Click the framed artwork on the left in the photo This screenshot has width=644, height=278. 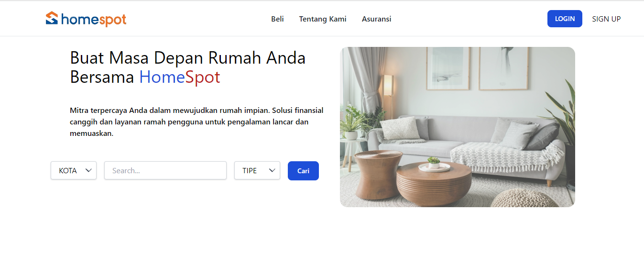click(x=448, y=68)
